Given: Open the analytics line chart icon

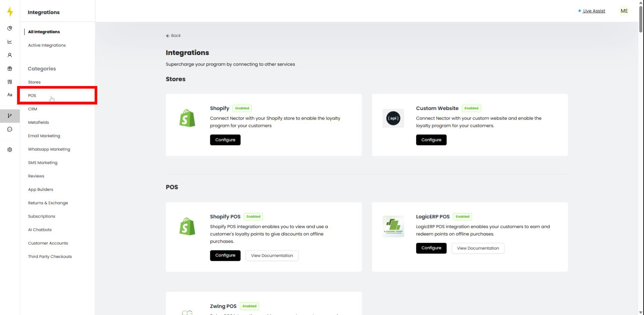Looking at the screenshot, I should (10, 42).
